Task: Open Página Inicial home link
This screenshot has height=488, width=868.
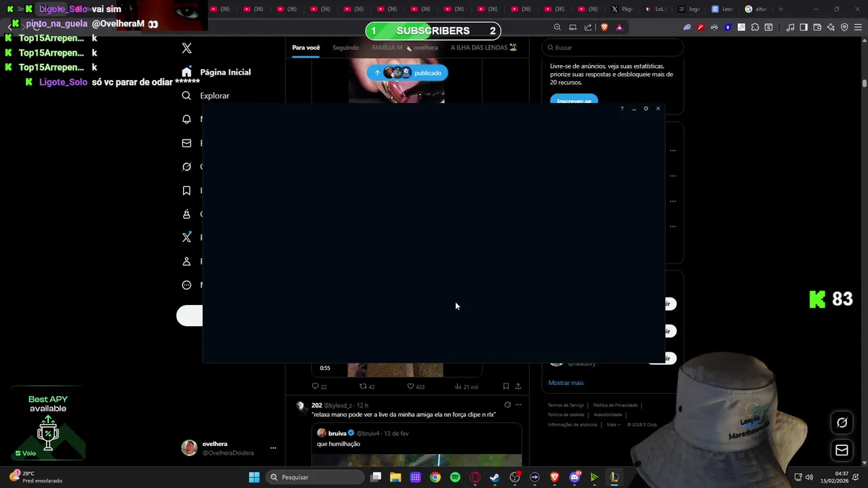Action: [216, 72]
